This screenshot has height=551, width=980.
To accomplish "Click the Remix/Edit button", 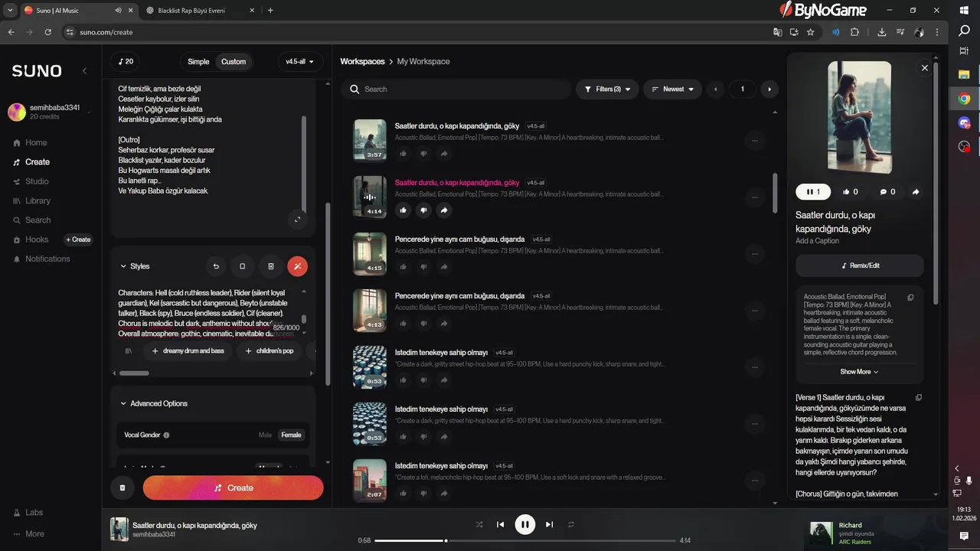I will pyautogui.click(x=860, y=266).
